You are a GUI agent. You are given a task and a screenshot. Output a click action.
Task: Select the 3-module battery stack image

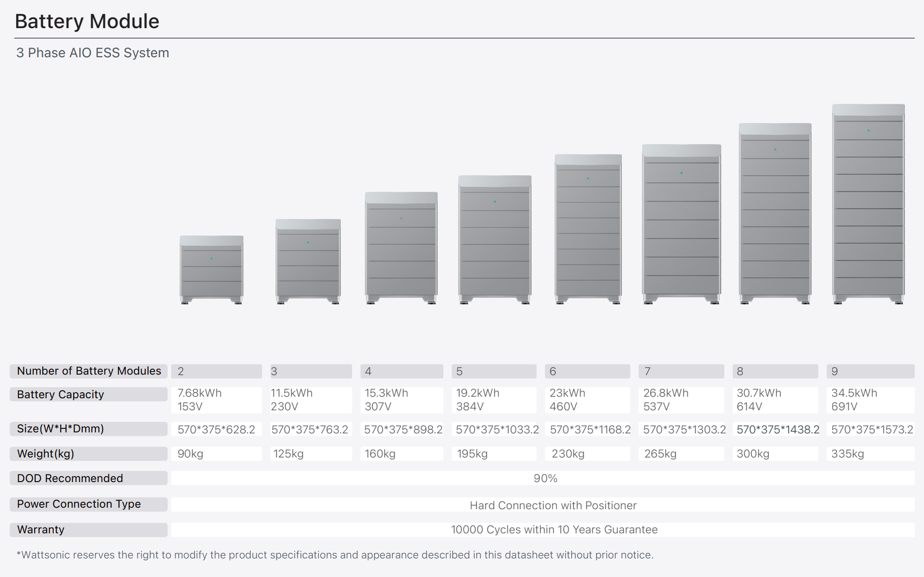308,261
